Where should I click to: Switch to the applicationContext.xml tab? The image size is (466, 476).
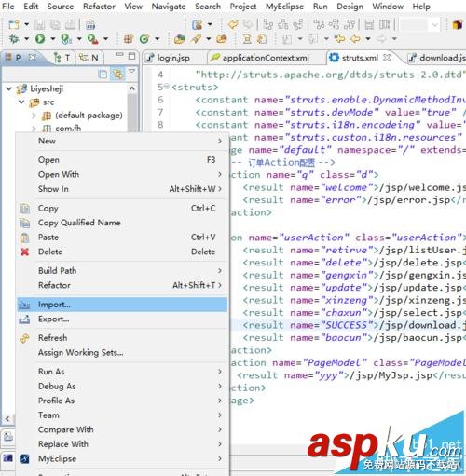[x=266, y=58]
